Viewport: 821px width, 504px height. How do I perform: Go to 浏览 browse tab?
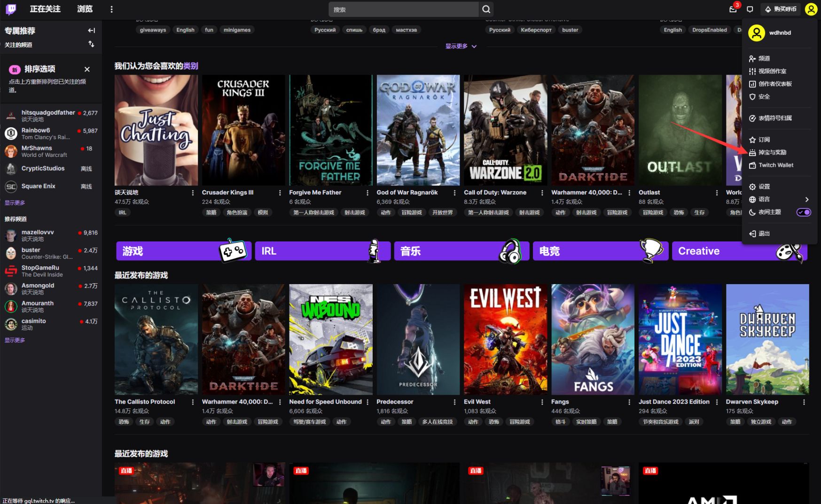(85, 9)
